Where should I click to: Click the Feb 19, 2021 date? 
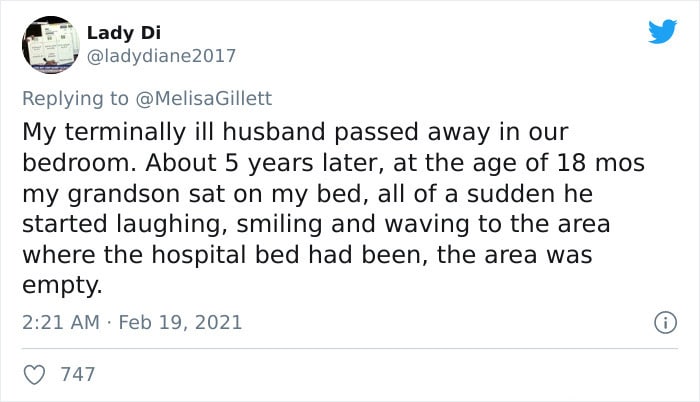pyautogui.click(x=180, y=322)
